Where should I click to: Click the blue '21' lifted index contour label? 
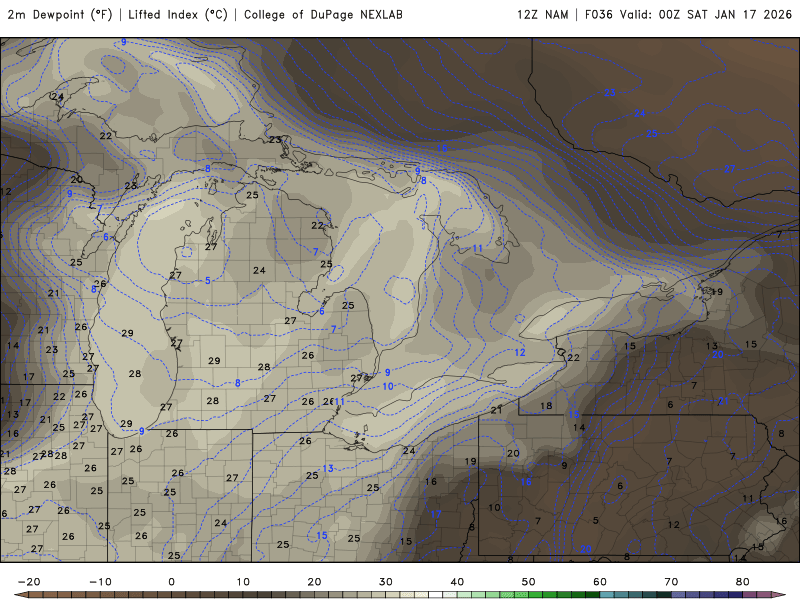point(723,401)
